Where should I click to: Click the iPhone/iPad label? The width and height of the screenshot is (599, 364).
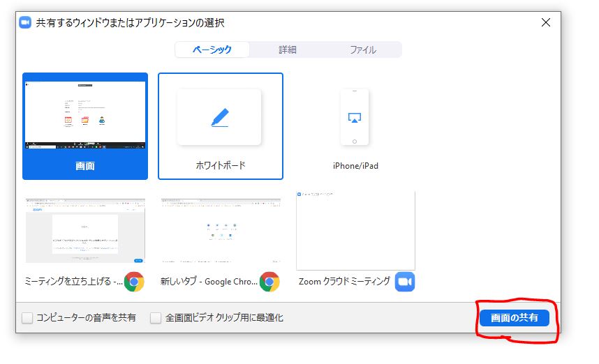[355, 165]
